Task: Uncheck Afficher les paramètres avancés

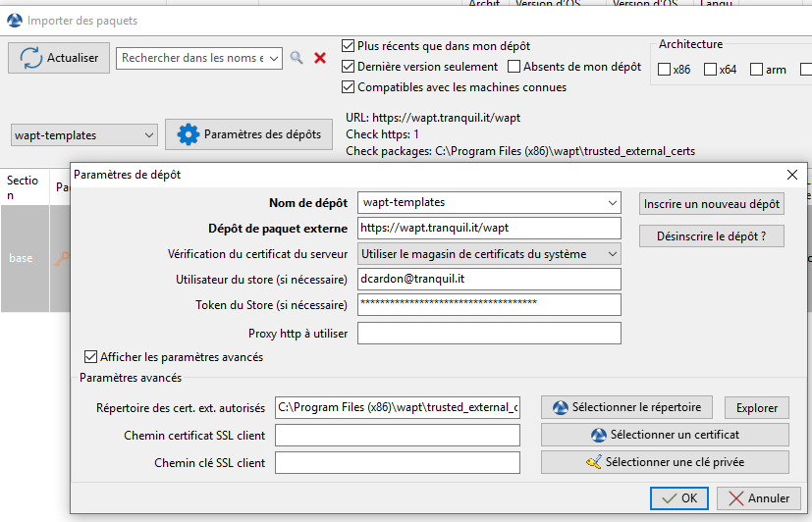Action: click(x=92, y=357)
